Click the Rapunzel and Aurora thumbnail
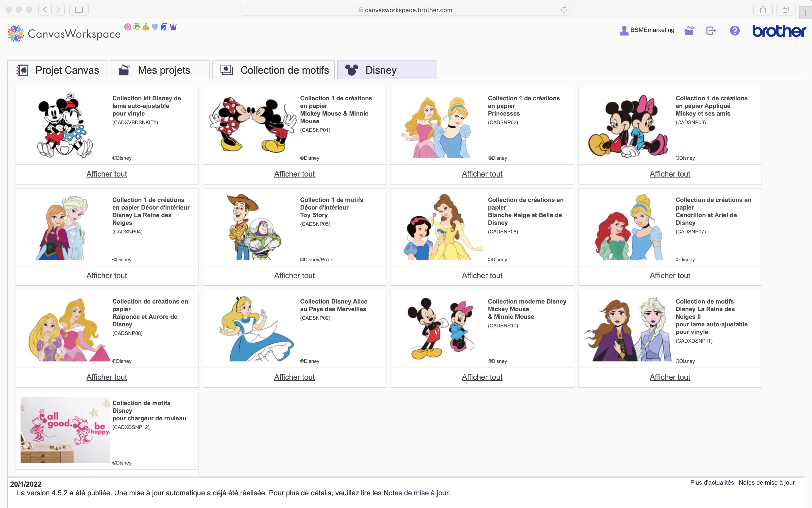This screenshot has width=812, height=508. [69, 329]
